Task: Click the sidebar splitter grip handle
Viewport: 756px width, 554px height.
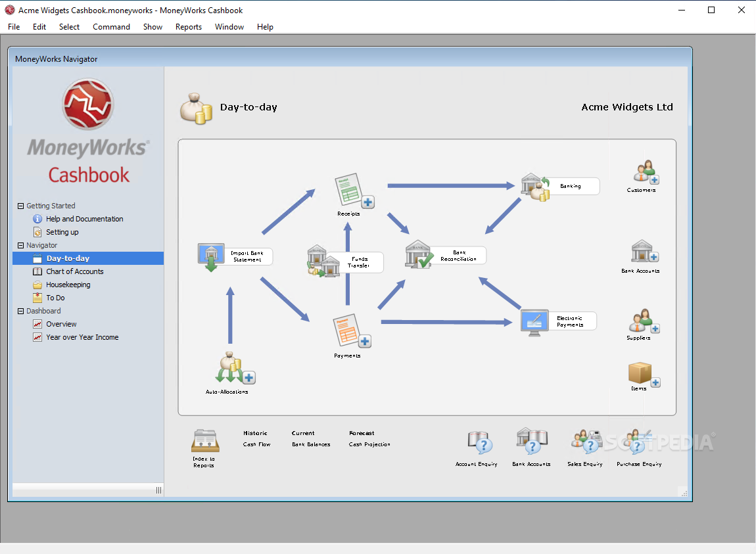Action: [x=158, y=490]
